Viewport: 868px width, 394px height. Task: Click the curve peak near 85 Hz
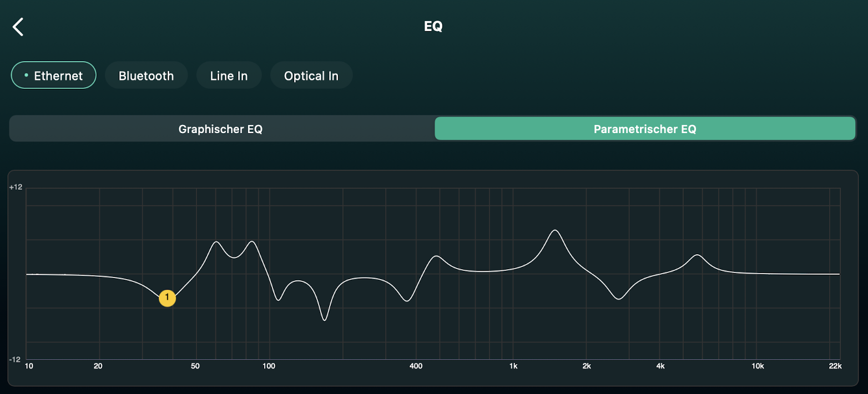(x=252, y=242)
